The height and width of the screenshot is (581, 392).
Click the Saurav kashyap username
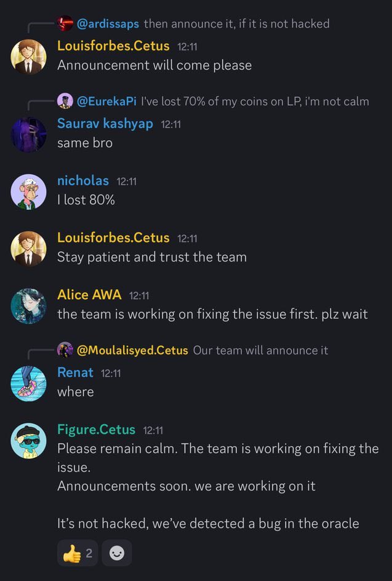(x=105, y=123)
